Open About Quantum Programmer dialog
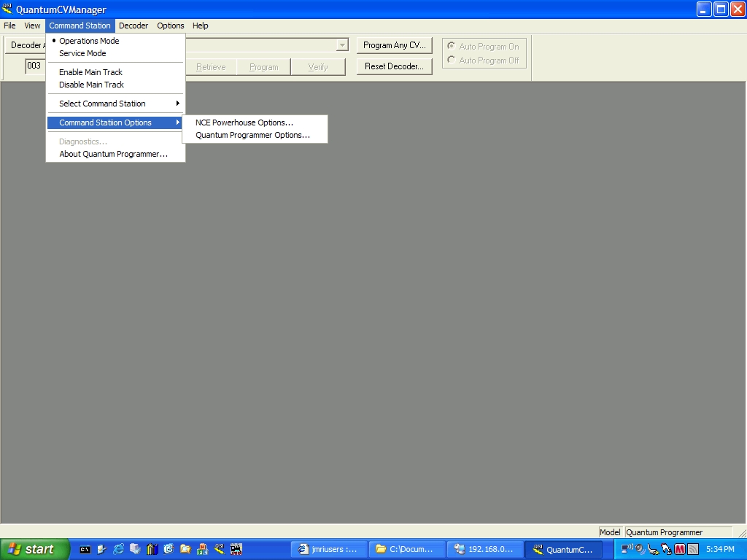This screenshot has width=747, height=560. (x=115, y=155)
